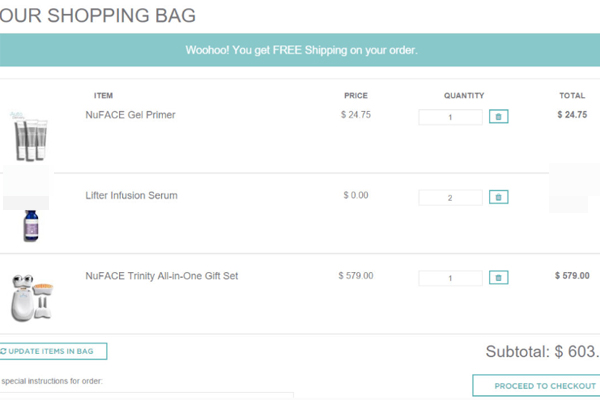Viewport: 600px width, 400px height.
Task: Click the free shipping announcement banner
Action: [x=300, y=50]
